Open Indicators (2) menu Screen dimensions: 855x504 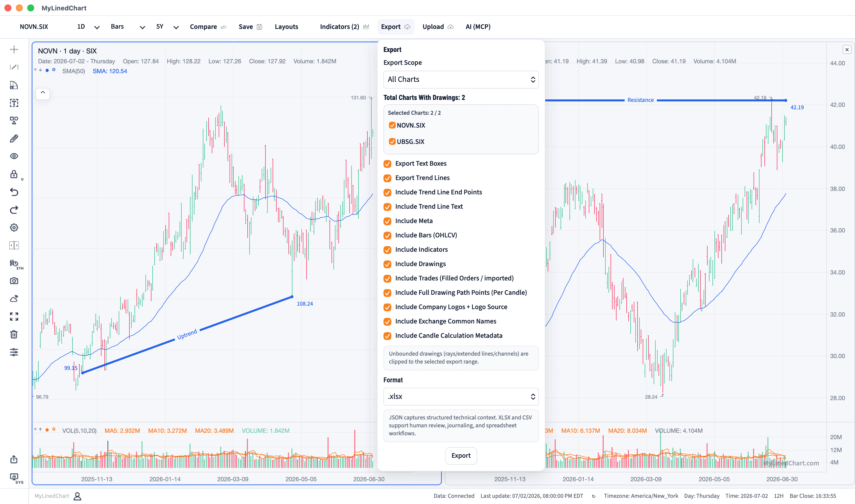click(344, 27)
